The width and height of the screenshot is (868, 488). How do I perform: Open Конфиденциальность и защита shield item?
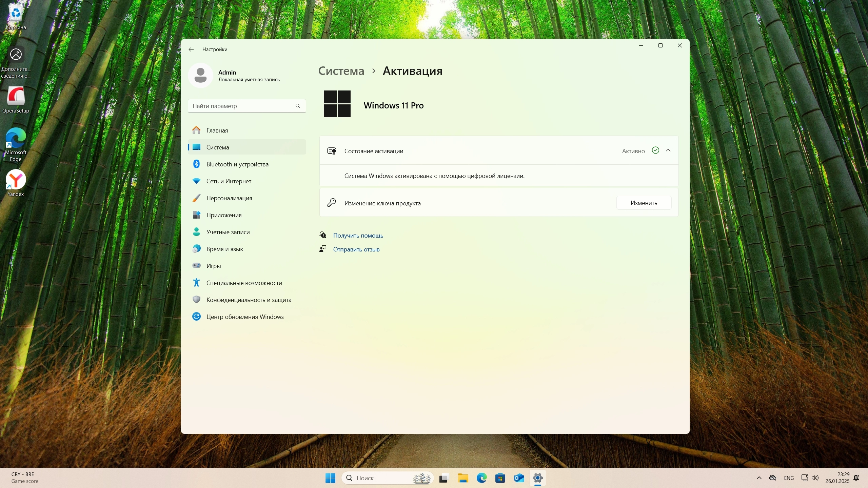[249, 300]
